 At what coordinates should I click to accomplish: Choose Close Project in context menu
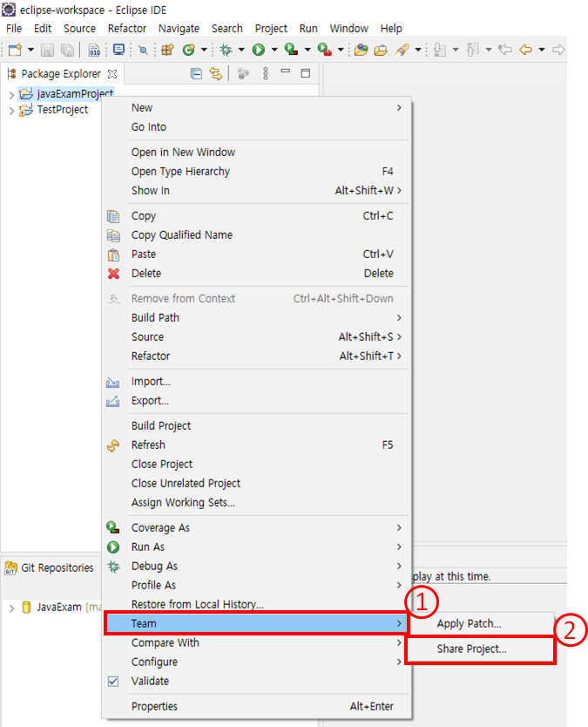tap(256, 464)
